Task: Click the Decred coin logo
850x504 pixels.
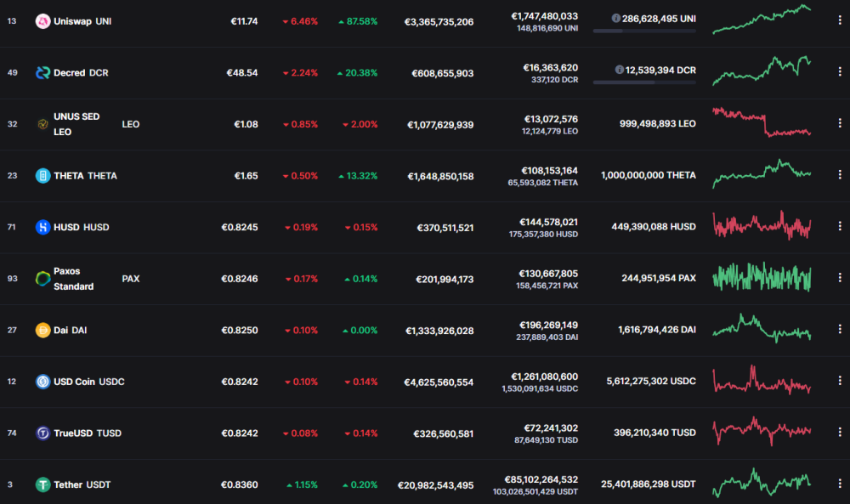Action: (42, 72)
